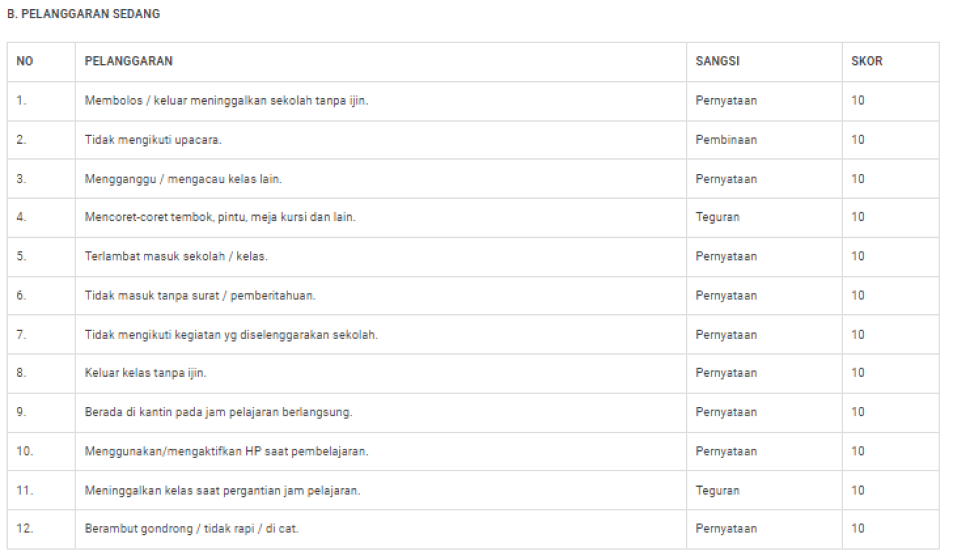The width and height of the screenshot is (953, 560).
Task: Select 'Mengganggu / mengacau kelas lain.' entry
Action: pos(183,179)
